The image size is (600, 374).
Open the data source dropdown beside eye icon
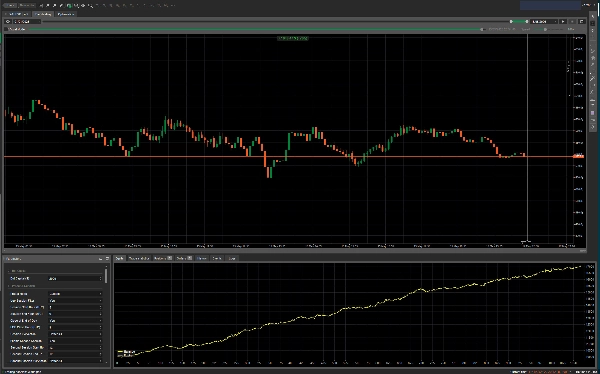coord(27,22)
